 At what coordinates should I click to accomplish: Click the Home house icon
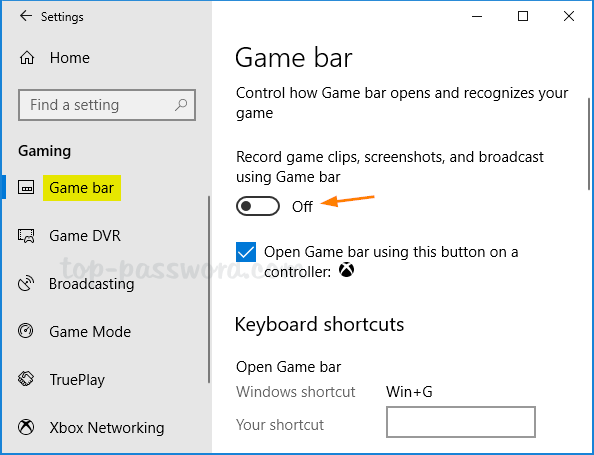pyautogui.click(x=27, y=58)
